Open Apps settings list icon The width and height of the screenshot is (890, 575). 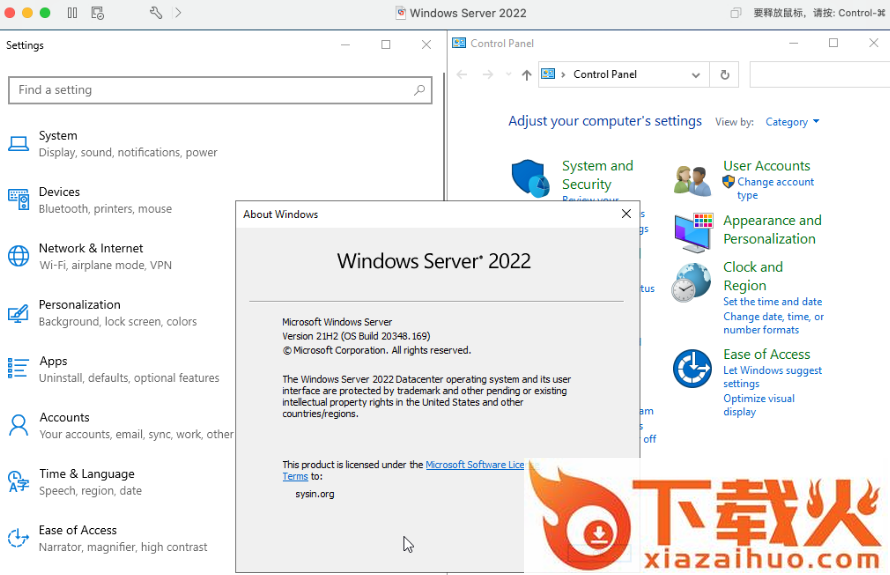pyautogui.click(x=18, y=368)
